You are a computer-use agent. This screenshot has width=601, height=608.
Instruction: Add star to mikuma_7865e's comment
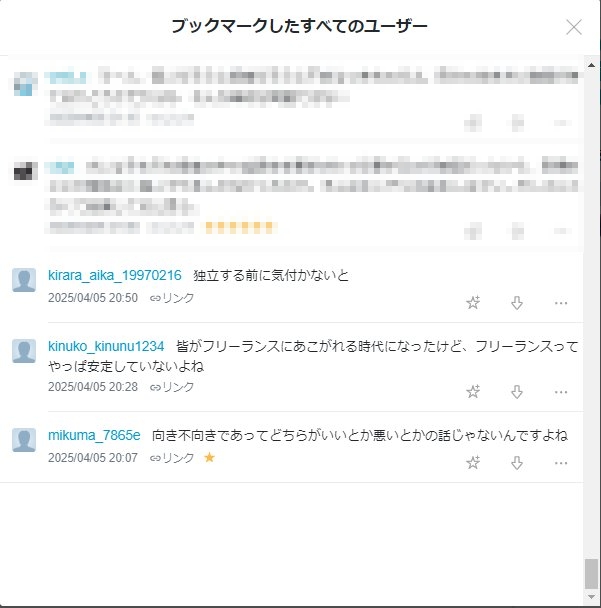coord(473,462)
